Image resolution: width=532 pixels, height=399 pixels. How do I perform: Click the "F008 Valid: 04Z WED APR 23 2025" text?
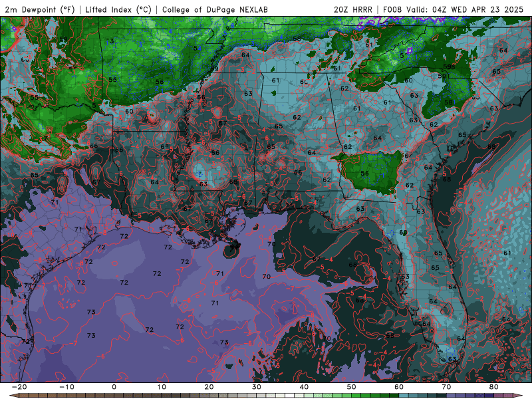pos(454,9)
